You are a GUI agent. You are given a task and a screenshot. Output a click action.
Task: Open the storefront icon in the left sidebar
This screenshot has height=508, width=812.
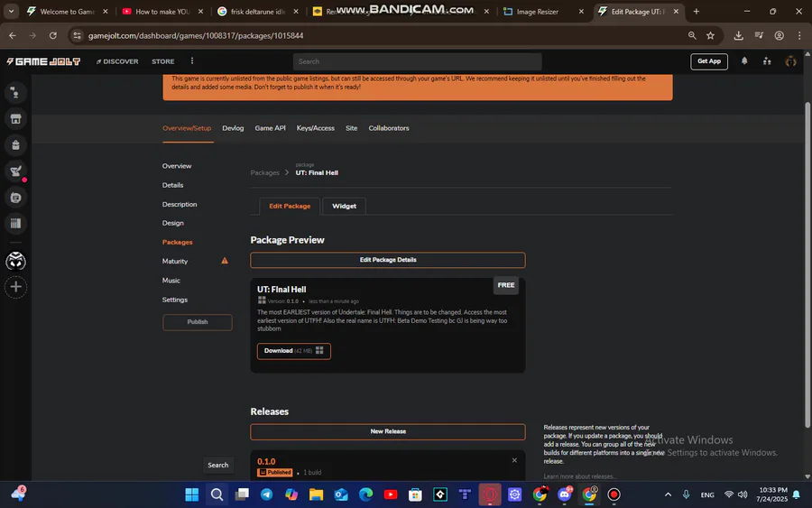pos(15,118)
